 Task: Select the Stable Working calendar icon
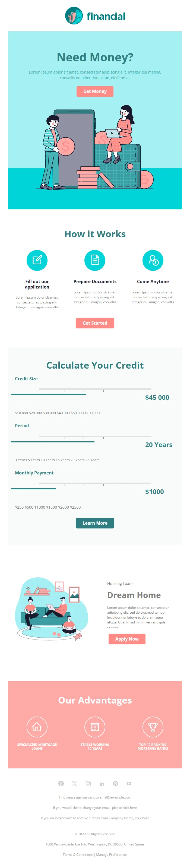point(95,727)
